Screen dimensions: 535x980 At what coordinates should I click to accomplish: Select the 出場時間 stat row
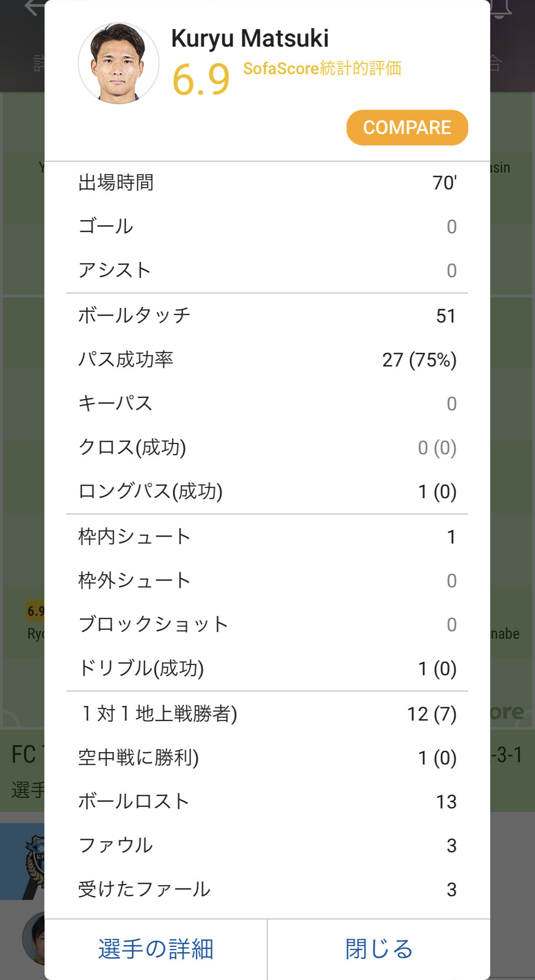267,183
